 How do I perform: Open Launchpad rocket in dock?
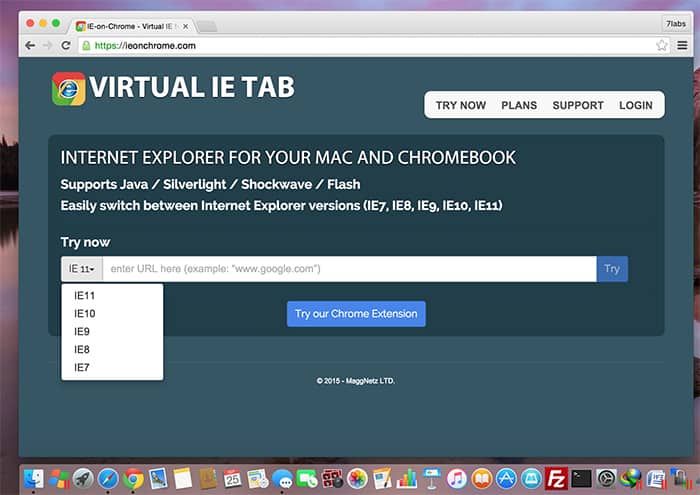coord(83,479)
